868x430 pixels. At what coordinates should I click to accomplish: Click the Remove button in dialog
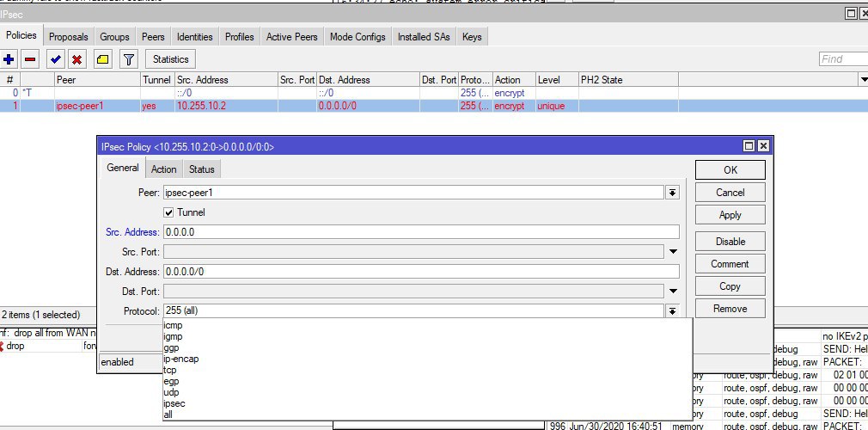[x=730, y=309]
